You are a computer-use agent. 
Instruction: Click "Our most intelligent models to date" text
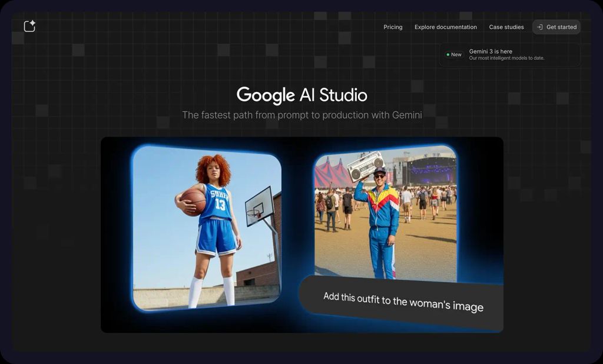(506, 58)
